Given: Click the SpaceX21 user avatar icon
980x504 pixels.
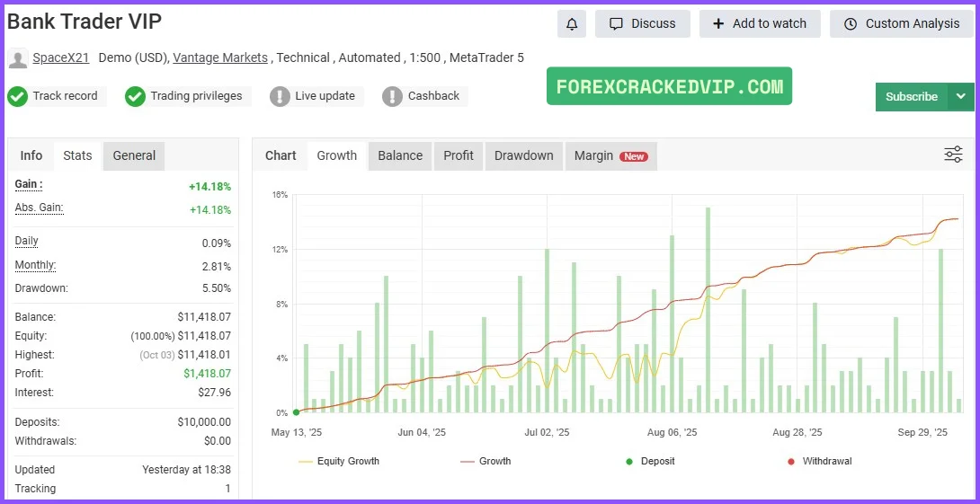Looking at the screenshot, I should click(x=18, y=59).
